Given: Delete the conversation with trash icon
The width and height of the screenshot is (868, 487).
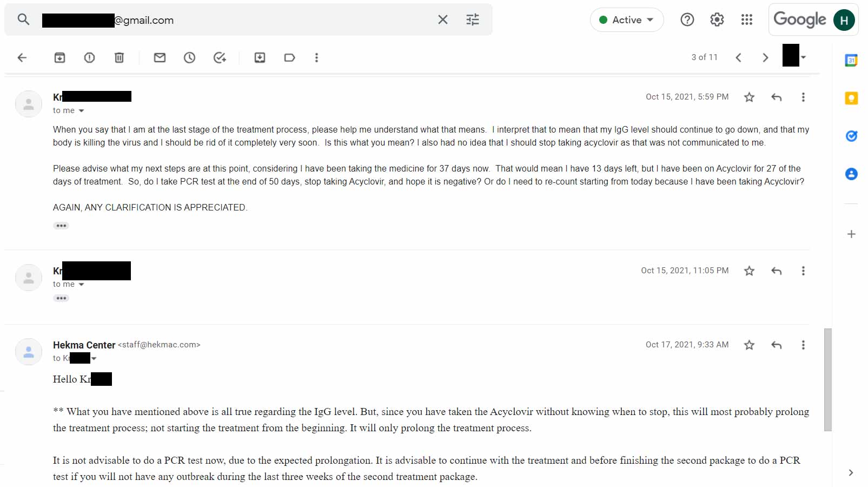Looking at the screenshot, I should pos(119,57).
